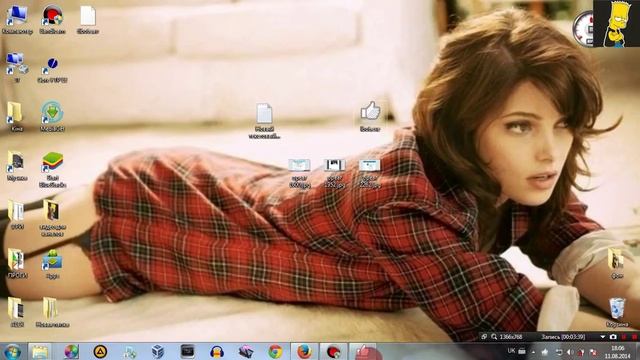640x360 pixels.
Task: Click the 1366x768 resolution text
Action: 511,337
